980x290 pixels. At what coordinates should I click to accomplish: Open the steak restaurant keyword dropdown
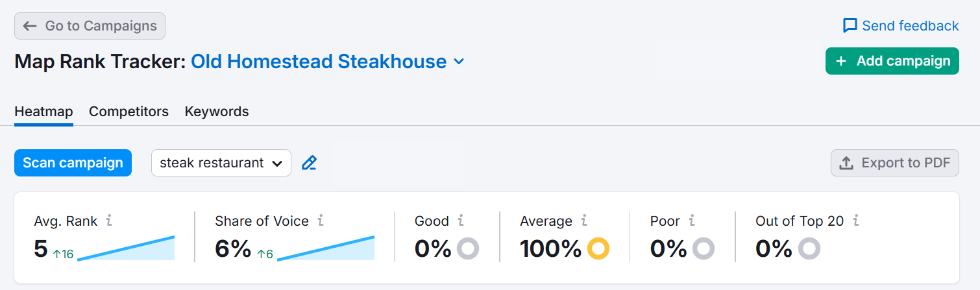point(221,163)
